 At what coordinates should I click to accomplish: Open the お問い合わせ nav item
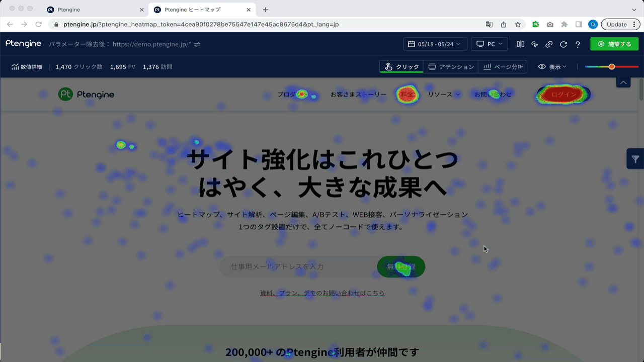click(493, 95)
